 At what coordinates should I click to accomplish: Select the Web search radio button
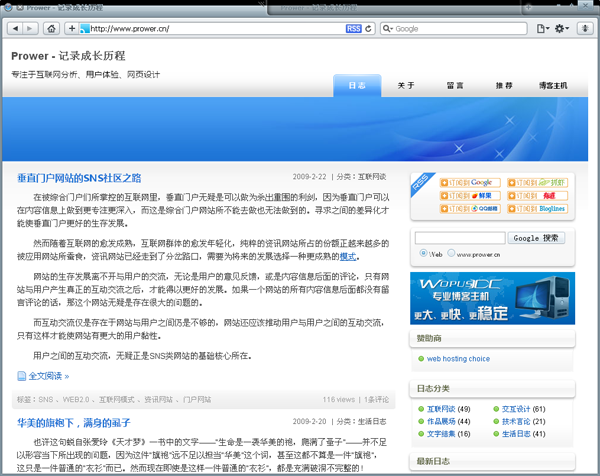(x=423, y=253)
